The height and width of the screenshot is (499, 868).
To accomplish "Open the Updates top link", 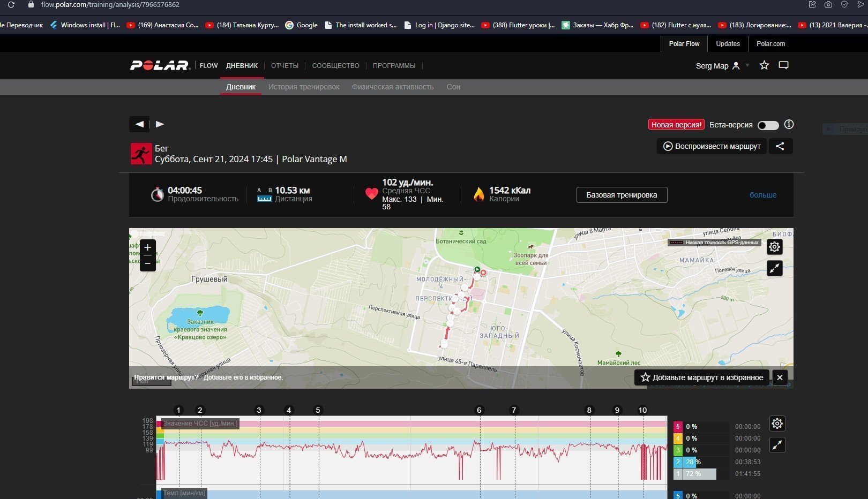I will click(728, 44).
